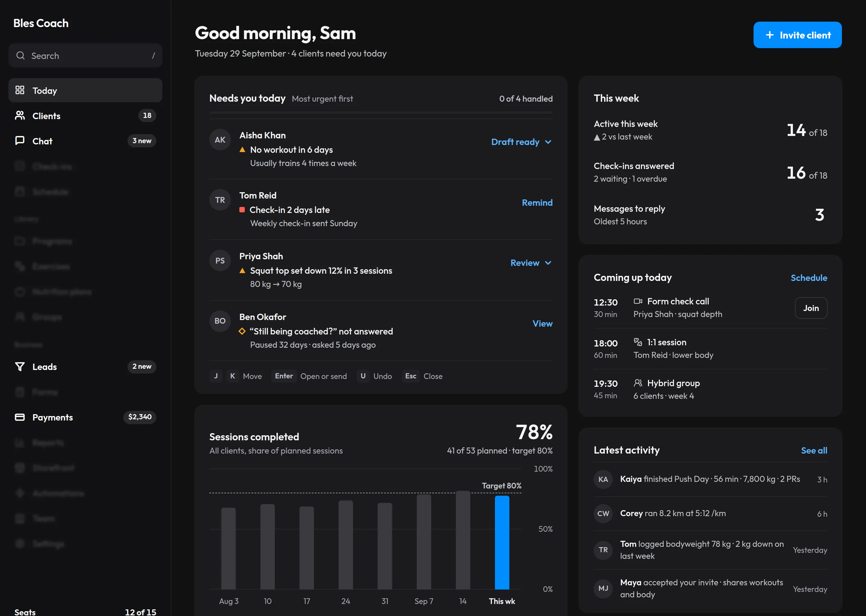Click the Check-ins answered stat
Viewport: 866px width, 616px height.
[710, 173]
